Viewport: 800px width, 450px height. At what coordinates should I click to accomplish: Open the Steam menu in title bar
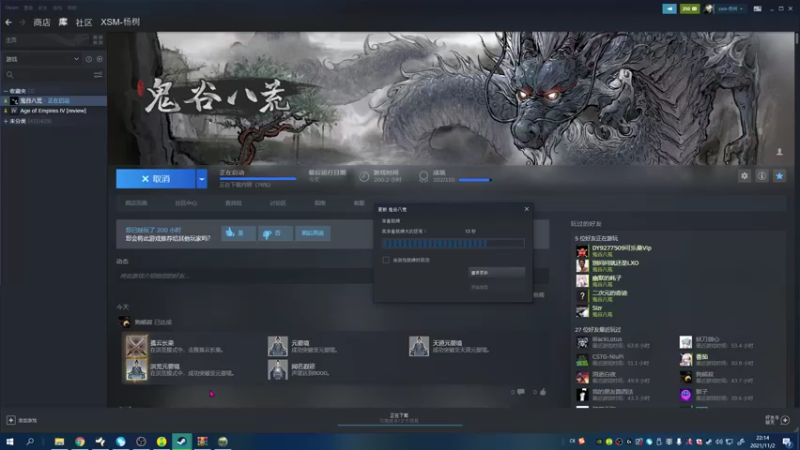(x=12, y=8)
